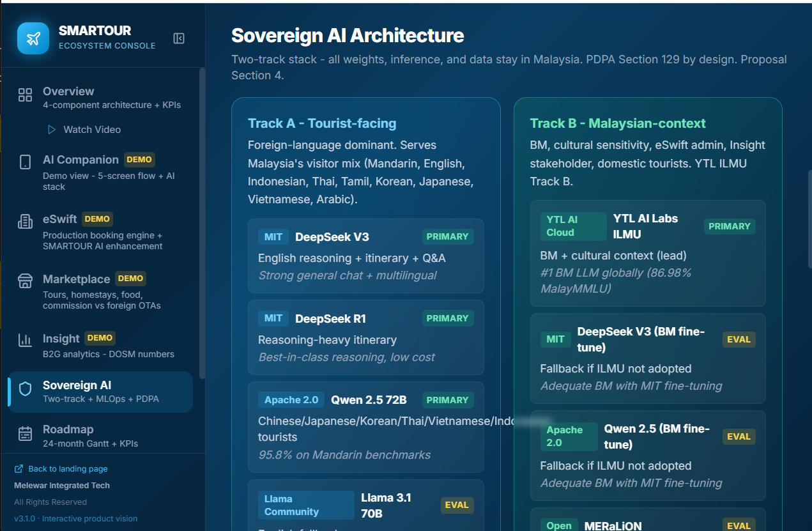Screen dimensions: 812x531
Task: Click the v3.1.0 Interactive product vision text
Action: coord(75,518)
